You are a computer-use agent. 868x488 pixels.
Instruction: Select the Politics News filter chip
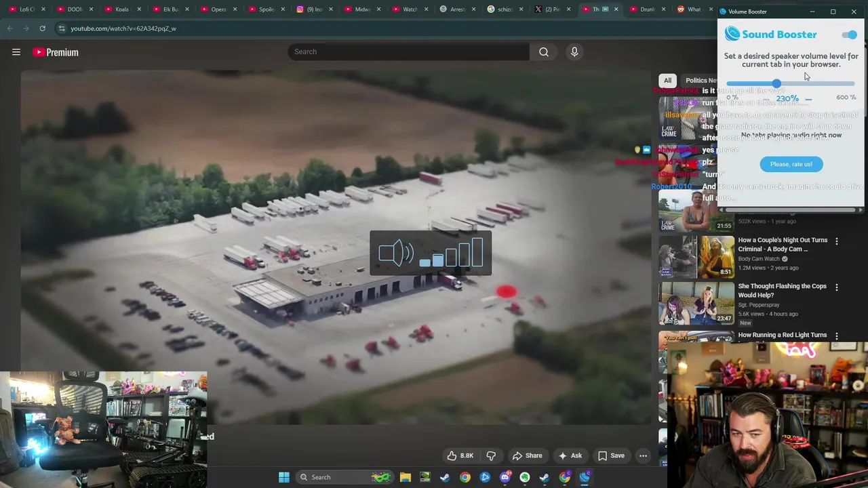click(x=698, y=80)
